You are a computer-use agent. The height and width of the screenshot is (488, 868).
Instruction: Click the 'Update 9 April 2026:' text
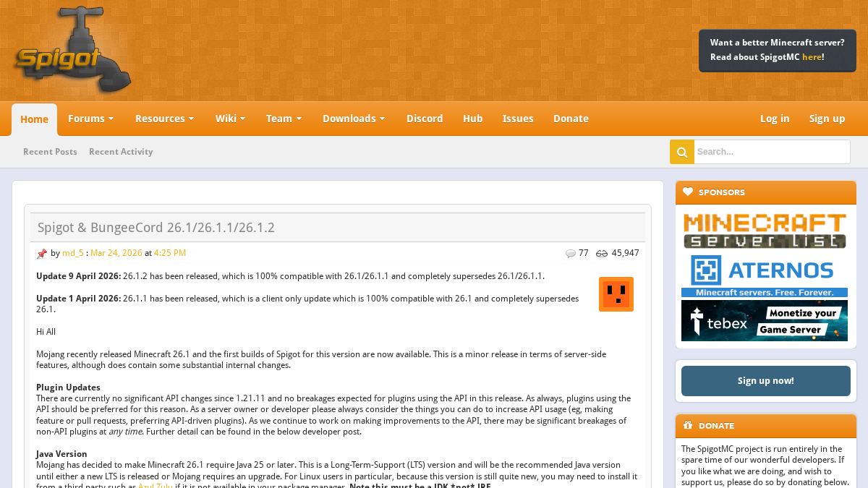[79, 276]
